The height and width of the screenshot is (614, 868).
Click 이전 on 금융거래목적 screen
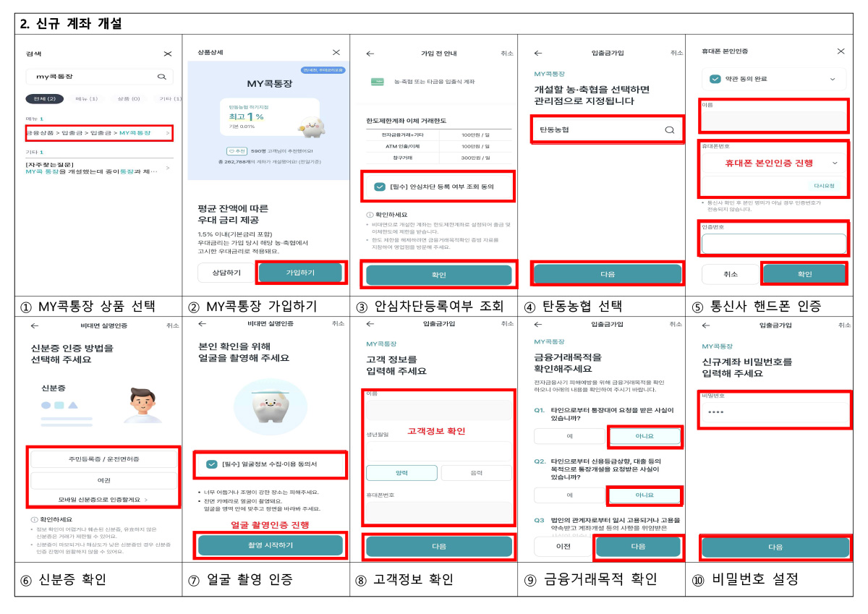[563, 547]
